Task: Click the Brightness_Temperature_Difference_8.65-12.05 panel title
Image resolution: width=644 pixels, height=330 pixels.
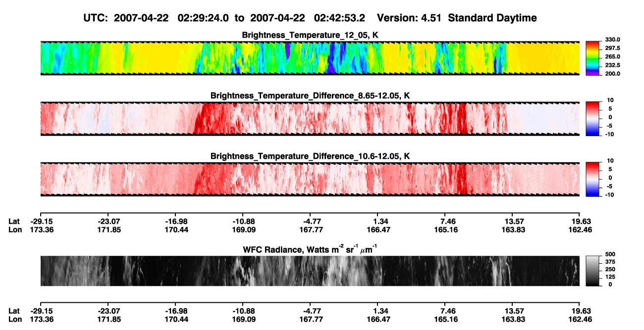Action: click(310, 95)
